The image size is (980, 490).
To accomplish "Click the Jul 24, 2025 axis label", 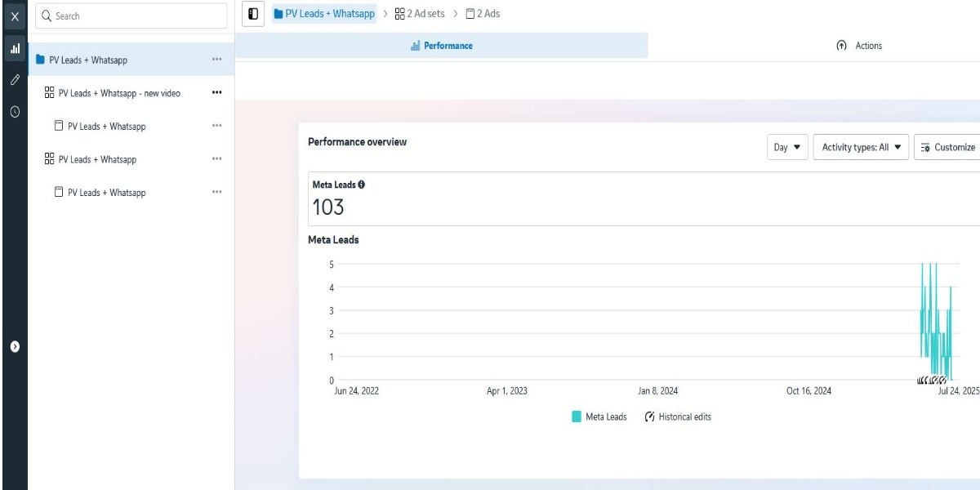I will [x=959, y=391].
